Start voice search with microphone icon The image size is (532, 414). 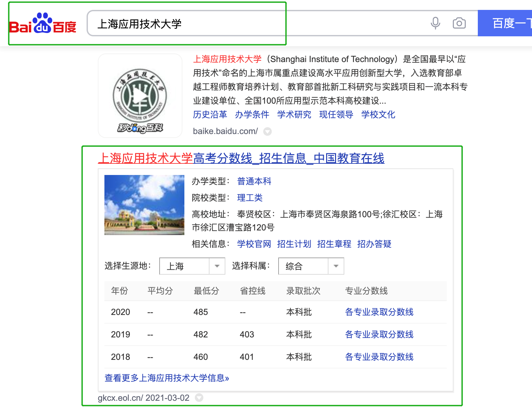(436, 23)
